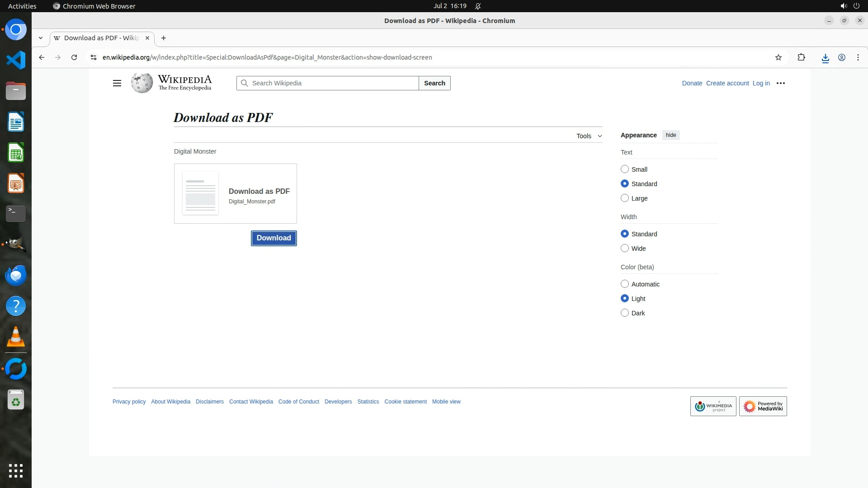Launch Visual Studio Code from the dock
Viewport: 868px width, 488px height.
coord(16,60)
